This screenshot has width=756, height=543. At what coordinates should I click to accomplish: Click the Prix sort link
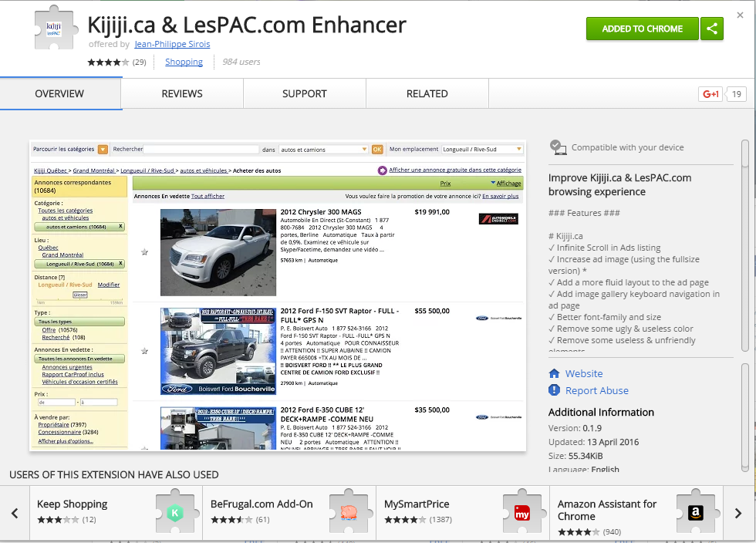click(446, 184)
